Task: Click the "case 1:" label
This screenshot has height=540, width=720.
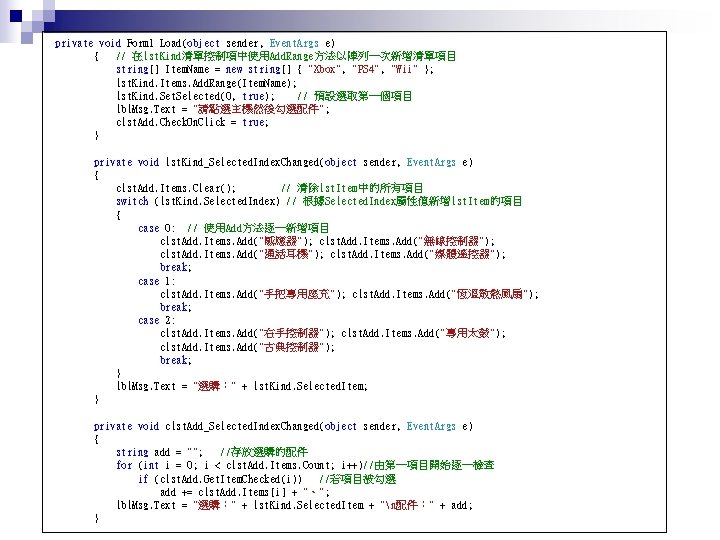Action: pyautogui.click(x=157, y=281)
